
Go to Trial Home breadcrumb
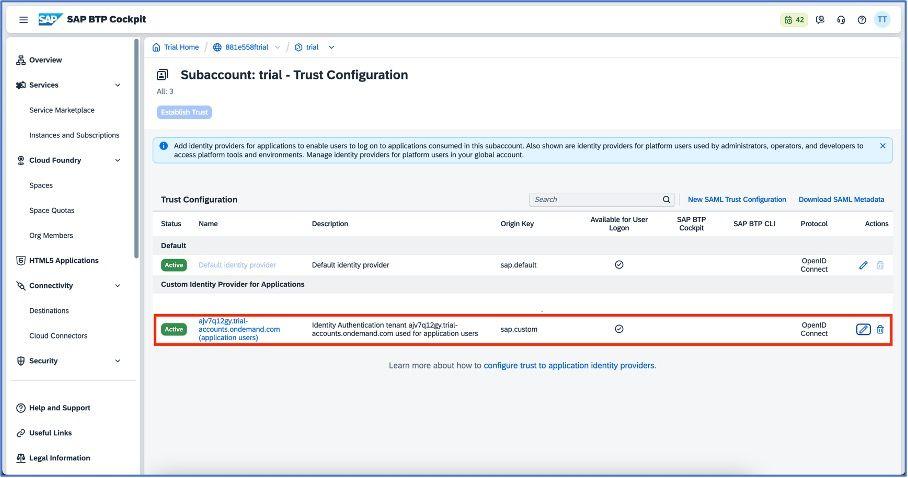(x=181, y=48)
